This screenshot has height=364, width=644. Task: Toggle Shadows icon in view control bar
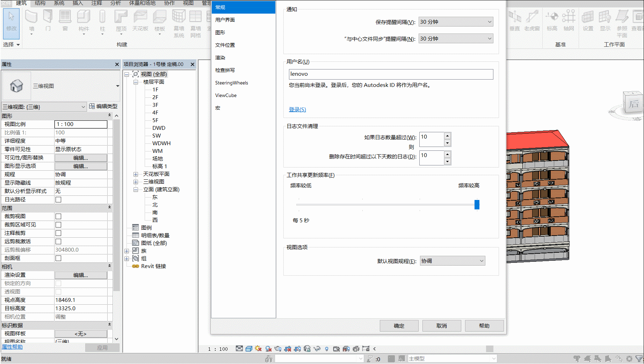click(x=268, y=349)
